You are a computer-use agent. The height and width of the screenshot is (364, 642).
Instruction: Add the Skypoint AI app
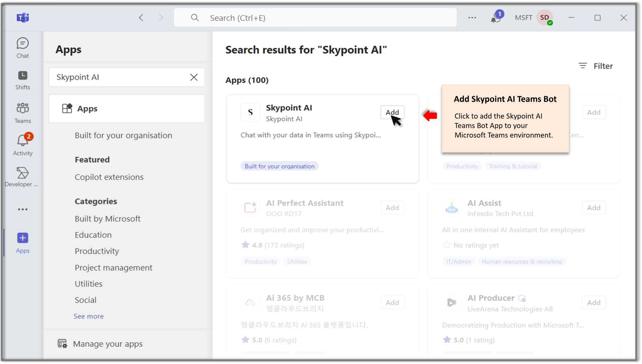[392, 112]
